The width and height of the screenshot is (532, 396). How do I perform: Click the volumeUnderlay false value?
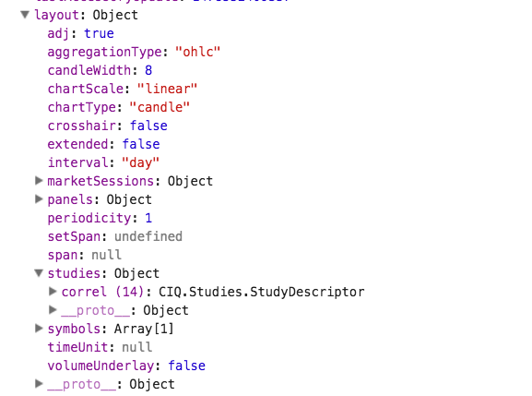(x=187, y=366)
